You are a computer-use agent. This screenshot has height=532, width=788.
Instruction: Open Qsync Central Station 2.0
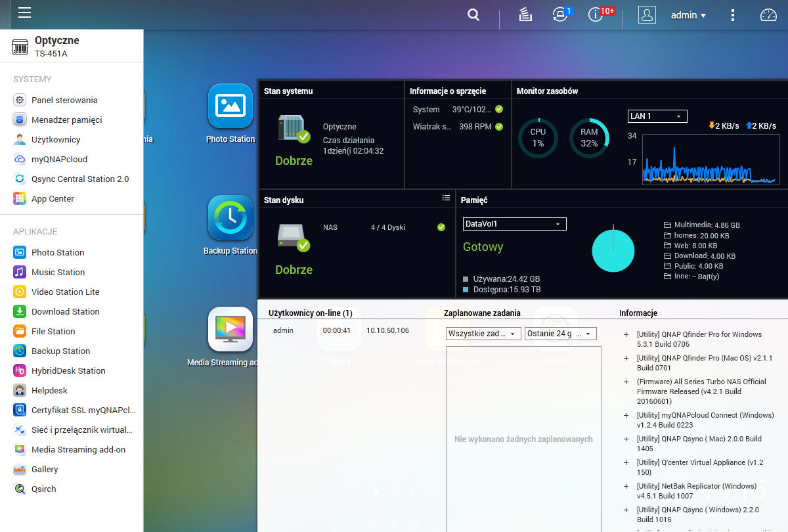72,179
